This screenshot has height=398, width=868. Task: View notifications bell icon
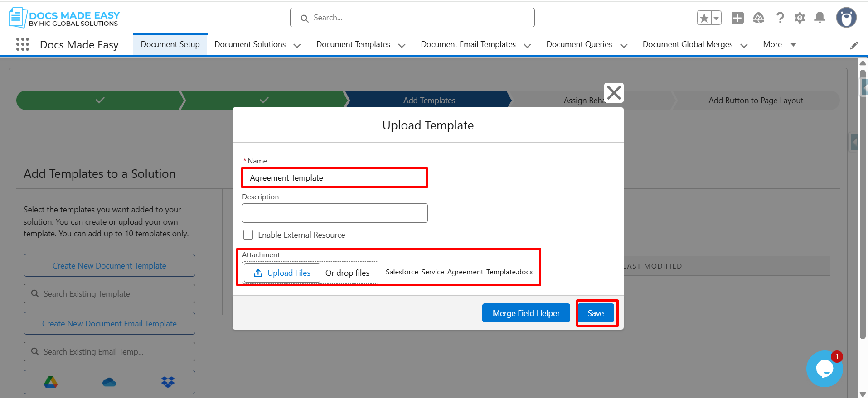coord(820,18)
